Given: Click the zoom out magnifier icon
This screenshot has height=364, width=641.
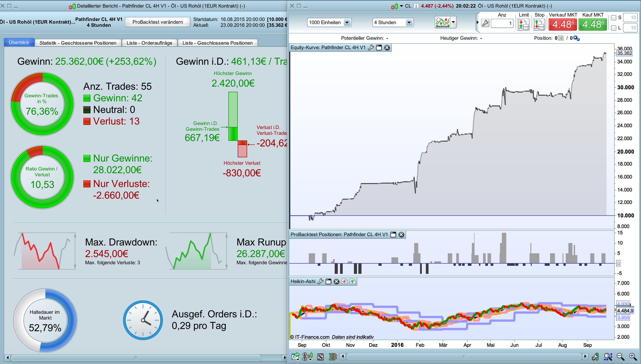Looking at the screenshot, I should pyautogui.click(x=620, y=356).
